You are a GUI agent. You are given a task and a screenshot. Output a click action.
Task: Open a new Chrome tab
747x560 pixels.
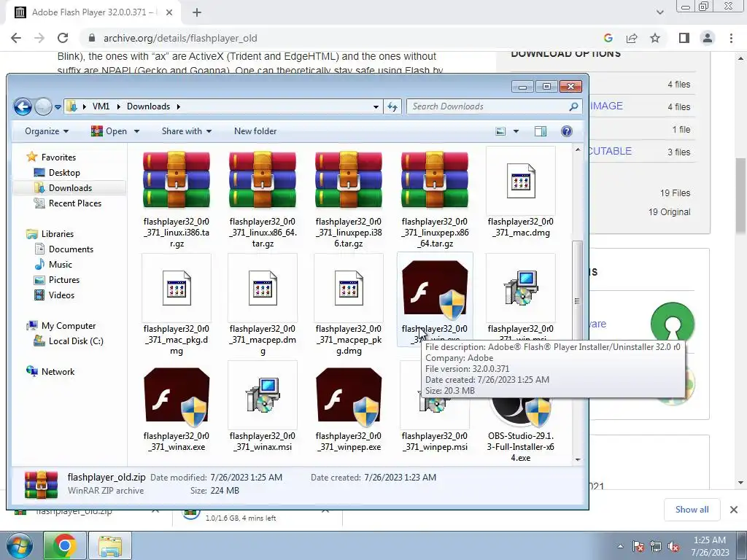(197, 12)
